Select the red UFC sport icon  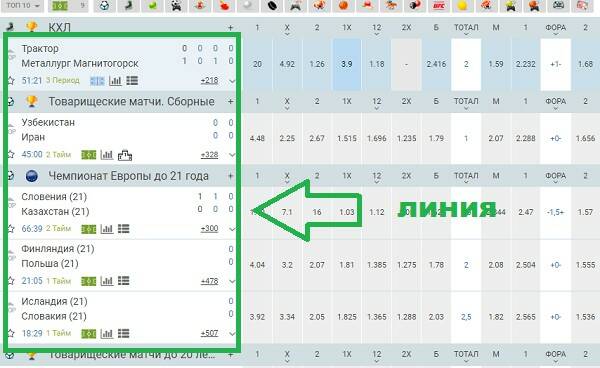439,6
